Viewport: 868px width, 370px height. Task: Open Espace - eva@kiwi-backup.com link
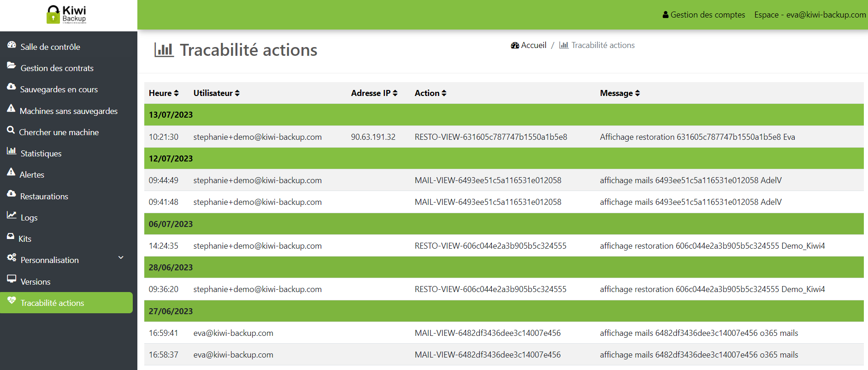pos(810,15)
